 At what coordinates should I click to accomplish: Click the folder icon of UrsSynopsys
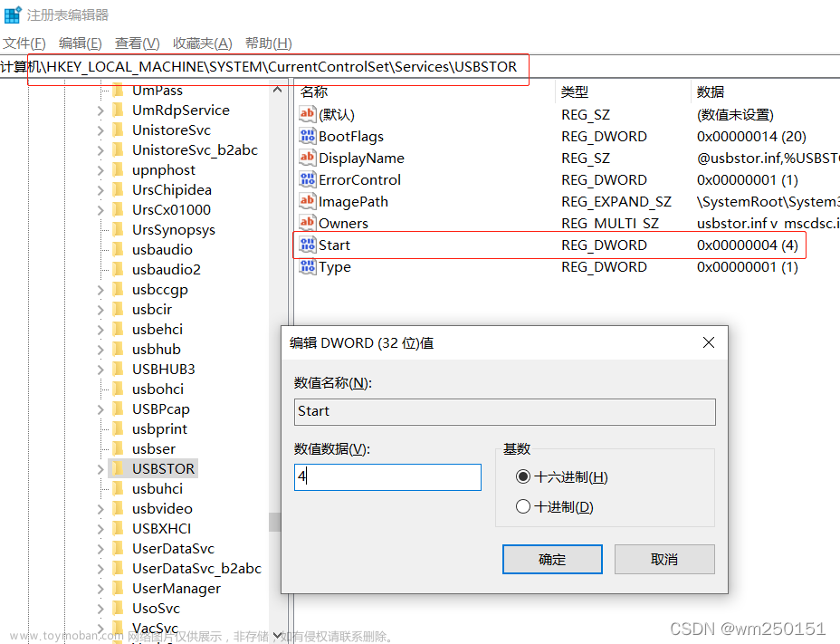119,229
